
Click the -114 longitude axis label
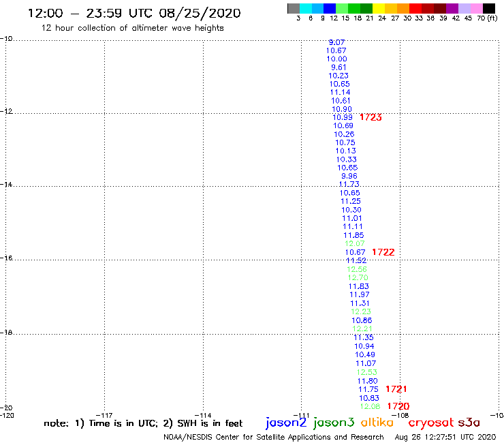pos(203,415)
